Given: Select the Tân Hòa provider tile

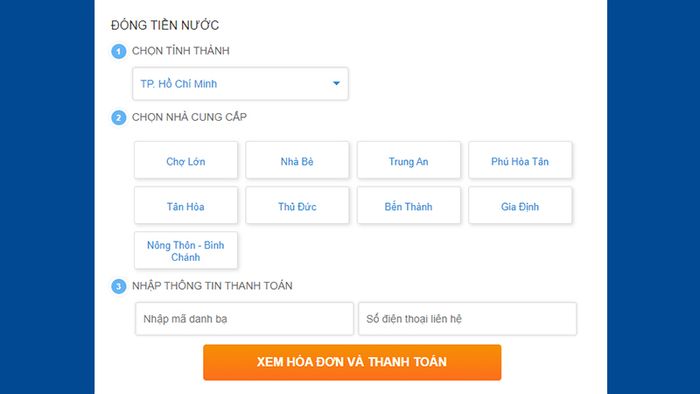Looking at the screenshot, I should click(186, 206).
